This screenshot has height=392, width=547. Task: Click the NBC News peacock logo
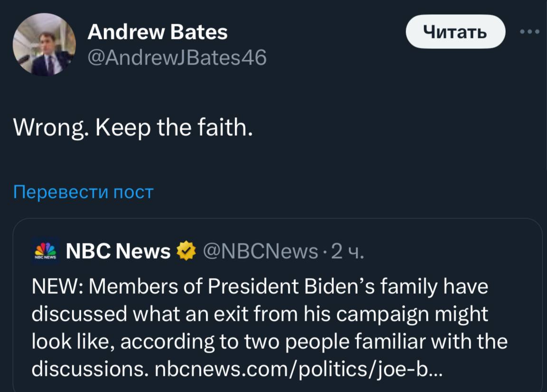45,251
